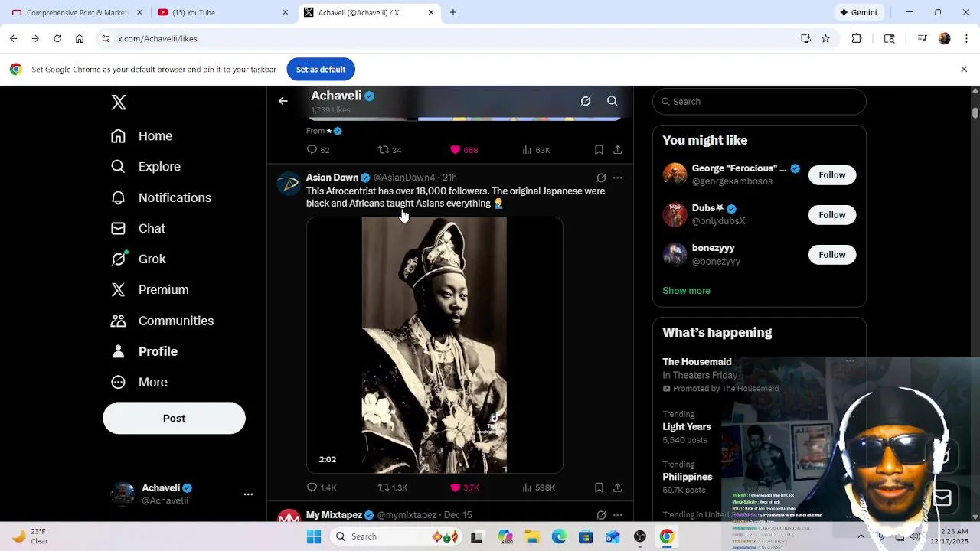The width and height of the screenshot is (980, 551).
Task: Follow George "Ferocious" account
Action: (x=832, y=175)
